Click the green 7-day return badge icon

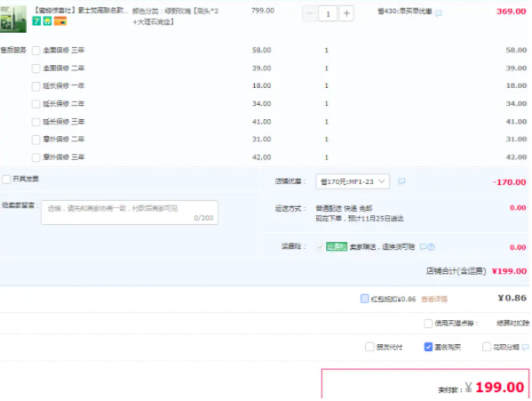point(36,21)
